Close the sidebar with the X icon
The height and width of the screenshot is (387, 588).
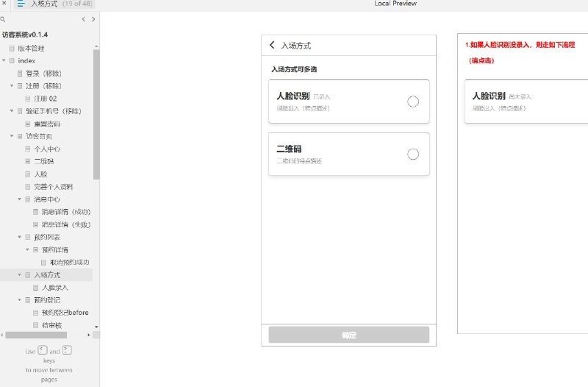[x=4, y=3]
